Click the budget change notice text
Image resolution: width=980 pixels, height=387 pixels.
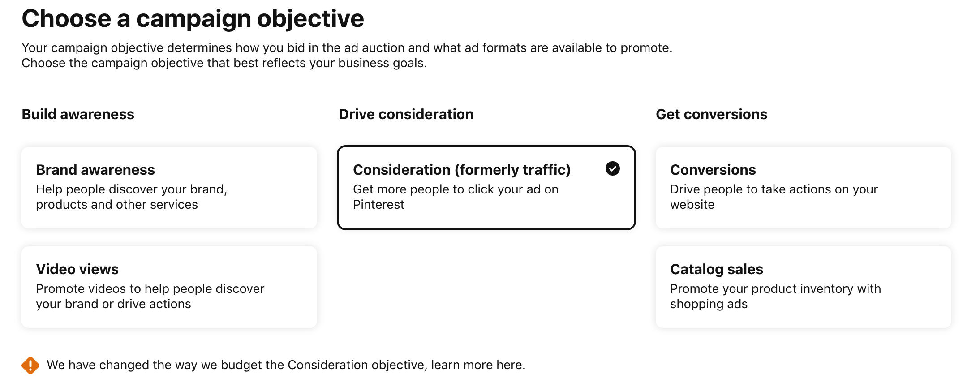286,365
